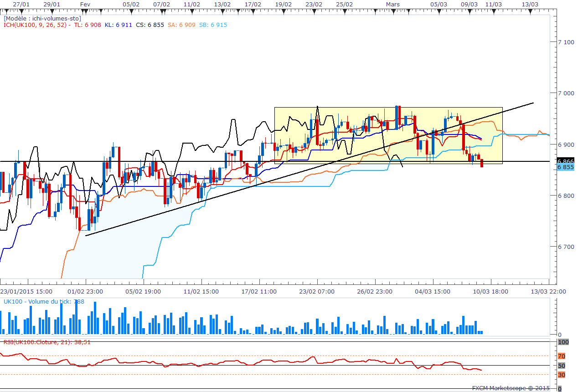Click the 11/03 date on top axis
Image resolution: width=583 pixels, height=392 pixels.
tap(494, 4)
